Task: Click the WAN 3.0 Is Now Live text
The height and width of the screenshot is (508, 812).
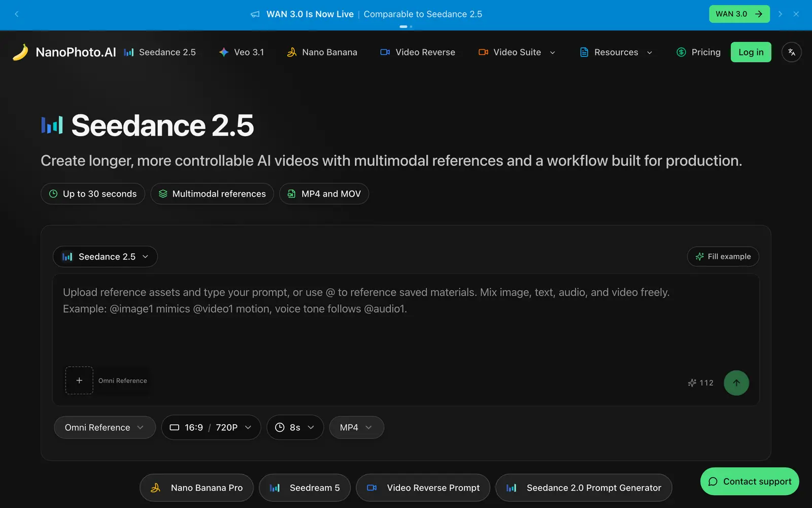Action: [x=310, y=14]
